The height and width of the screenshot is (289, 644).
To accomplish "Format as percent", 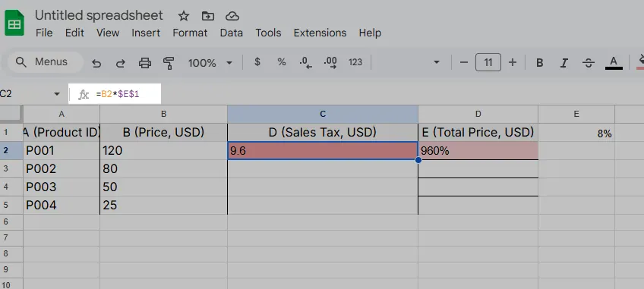I will pyautogui.click(x=281, y=62).
